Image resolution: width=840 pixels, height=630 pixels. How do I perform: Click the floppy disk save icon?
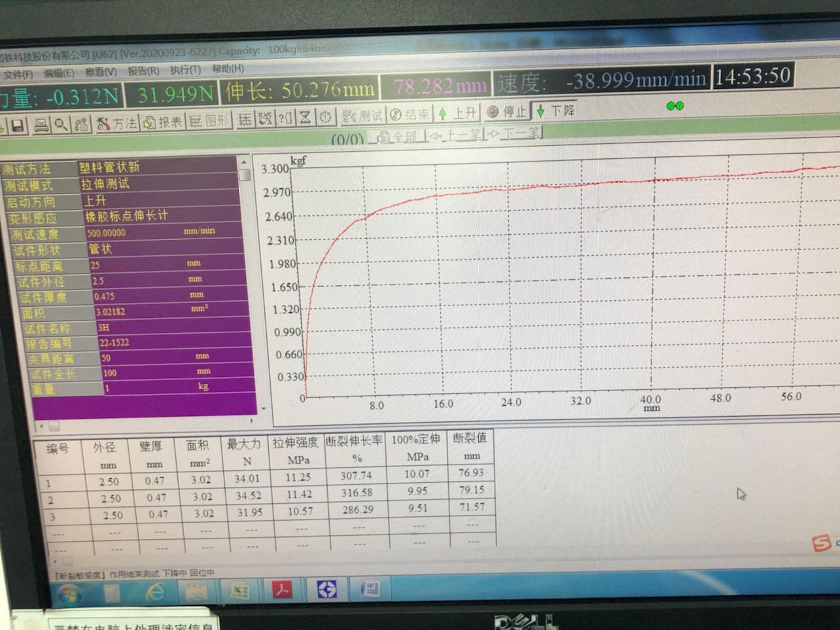(18, 125)
